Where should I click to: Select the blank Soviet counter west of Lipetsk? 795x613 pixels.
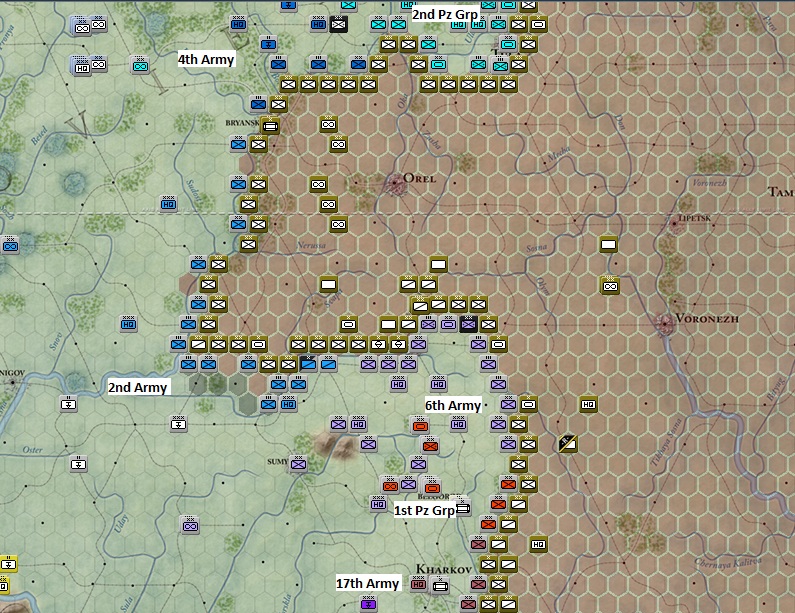click(608, 244)
